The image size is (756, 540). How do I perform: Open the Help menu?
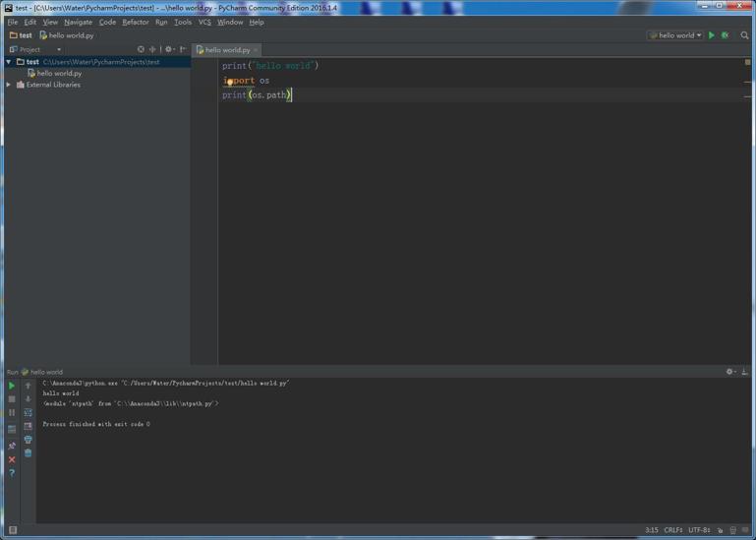click(257, 23)
